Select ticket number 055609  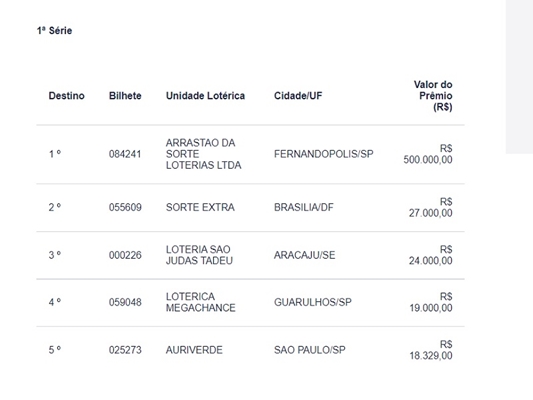(125, 207)
